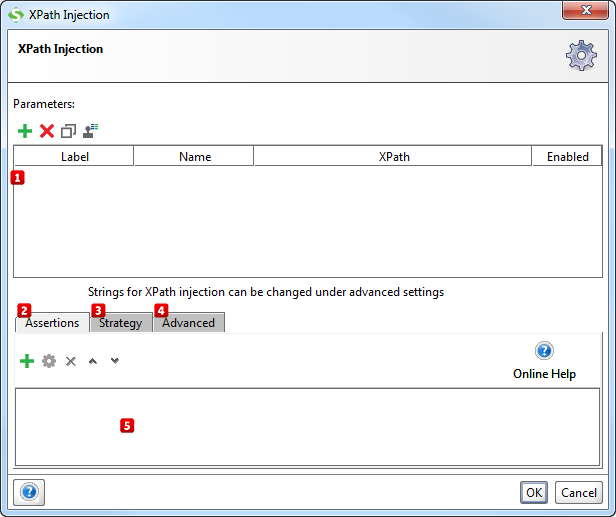
Task: Click the Name column header
Action: 194,156
